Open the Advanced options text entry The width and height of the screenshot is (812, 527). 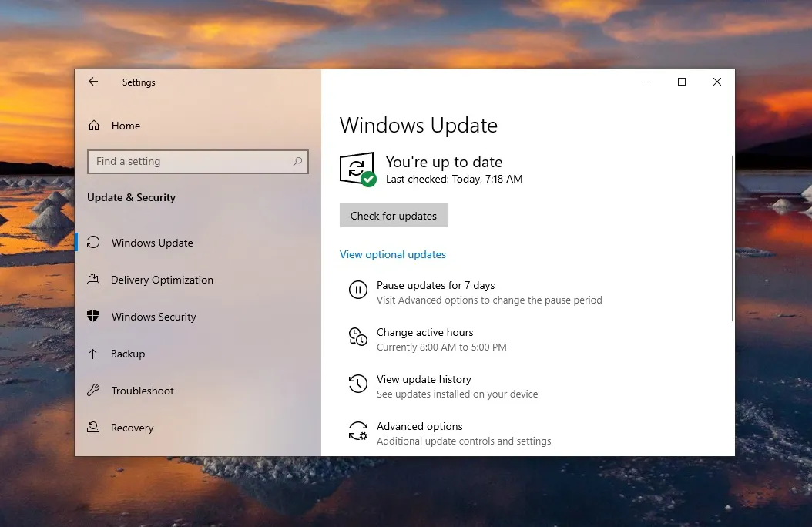click(x=420, y=427)
